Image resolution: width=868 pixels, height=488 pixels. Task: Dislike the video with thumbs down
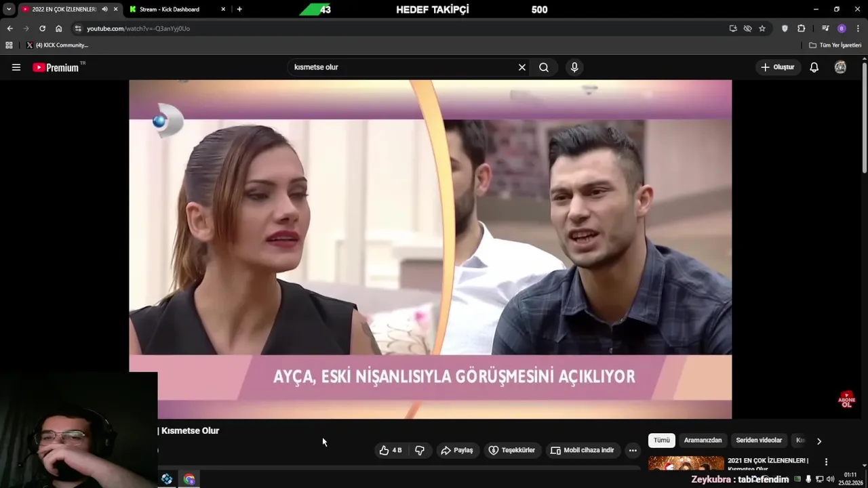(420, 450)
